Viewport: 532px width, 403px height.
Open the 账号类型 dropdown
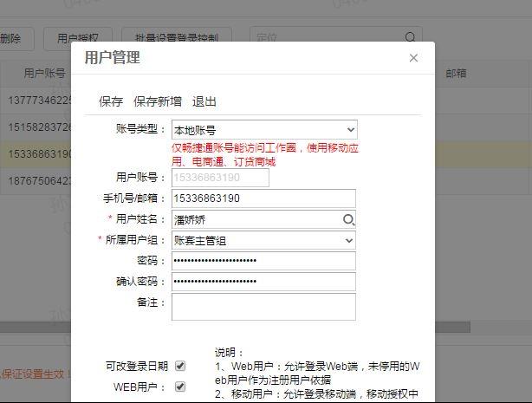(x=264, y=129)
